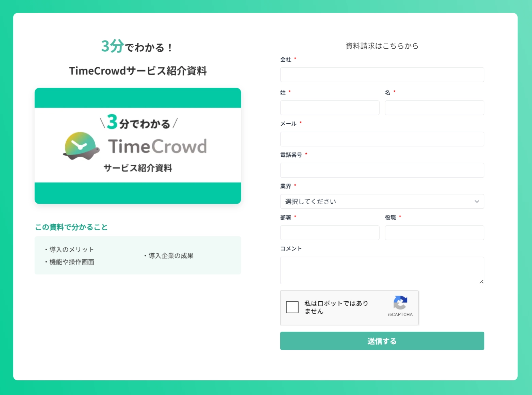Image resolution: width=532 pixels, height=395 pixels.
Task: Click the メール email input field
Action: [x=382, y=139]
